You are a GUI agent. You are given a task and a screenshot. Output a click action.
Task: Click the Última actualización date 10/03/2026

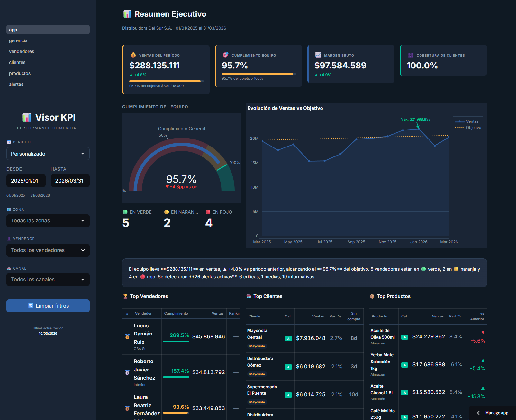tap(48, 334)
